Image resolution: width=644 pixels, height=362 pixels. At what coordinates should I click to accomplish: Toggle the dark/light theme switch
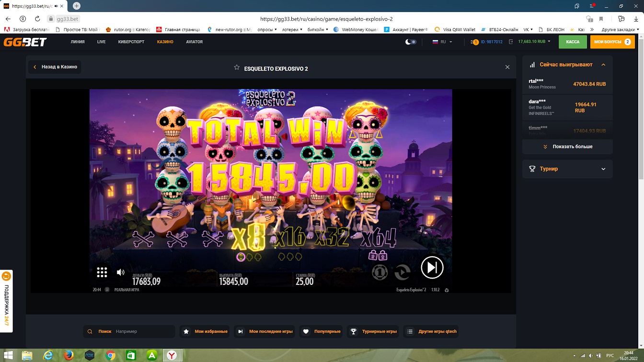411,42
